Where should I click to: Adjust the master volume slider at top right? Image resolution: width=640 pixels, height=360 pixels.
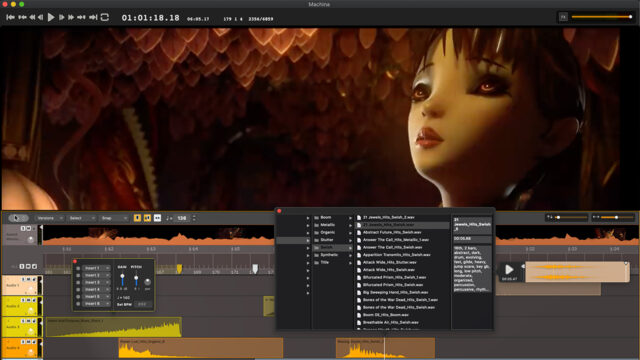coord(602,17)
